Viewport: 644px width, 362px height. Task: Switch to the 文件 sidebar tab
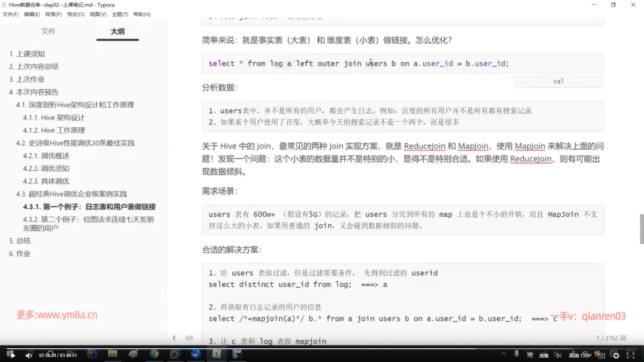48,32
